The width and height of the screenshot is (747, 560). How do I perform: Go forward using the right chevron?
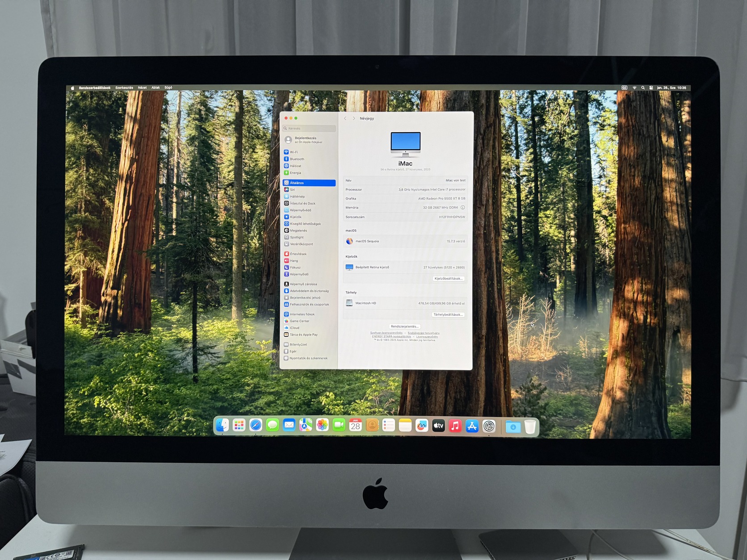(x=354, y=118)
